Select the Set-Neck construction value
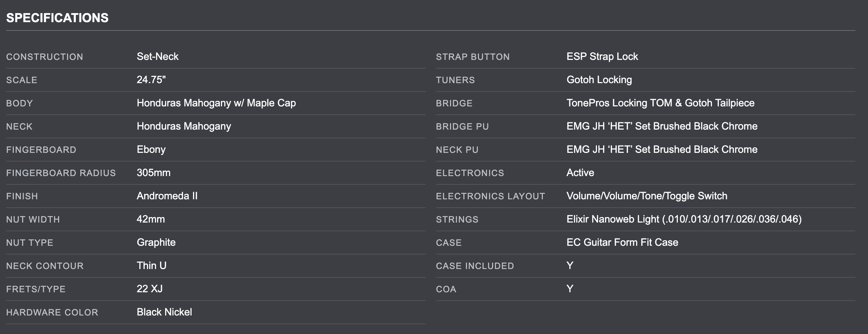868x334 pixels. 157,57
